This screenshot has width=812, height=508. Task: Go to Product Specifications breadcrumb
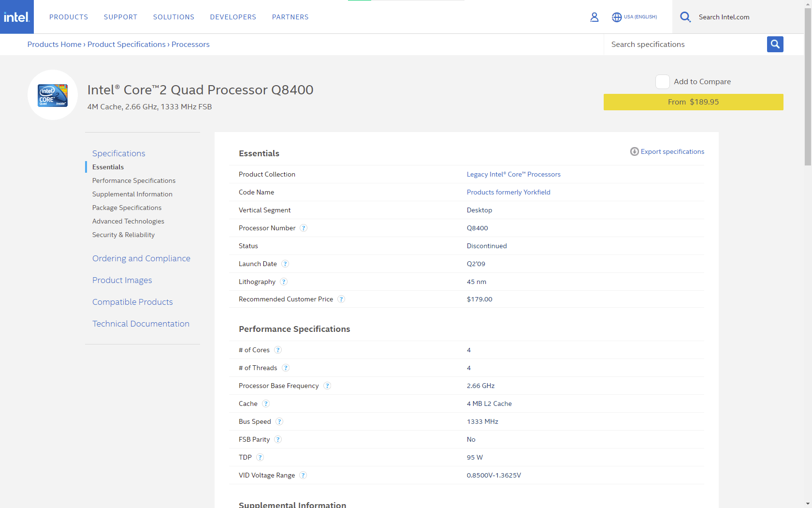(x=127, y=45)
